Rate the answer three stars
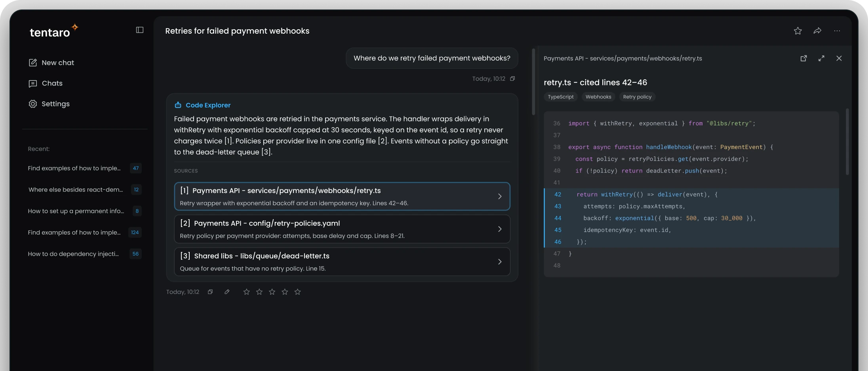The height and width of the screenshot is (371, 868). click(x=272, y=292)
